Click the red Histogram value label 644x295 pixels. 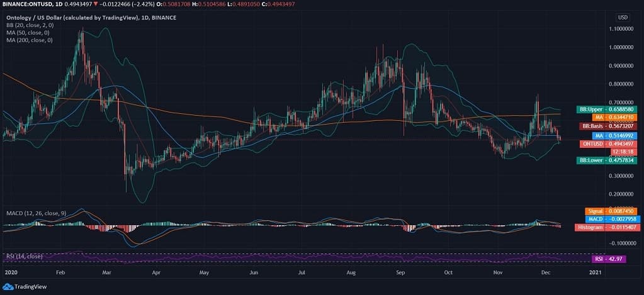point(607,226)
